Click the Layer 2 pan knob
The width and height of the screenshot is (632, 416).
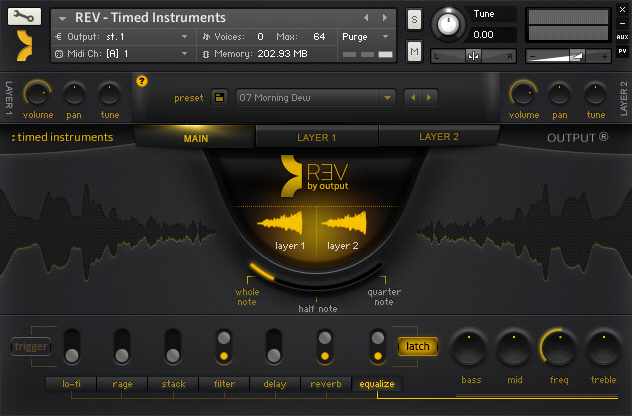click(559, 94)
